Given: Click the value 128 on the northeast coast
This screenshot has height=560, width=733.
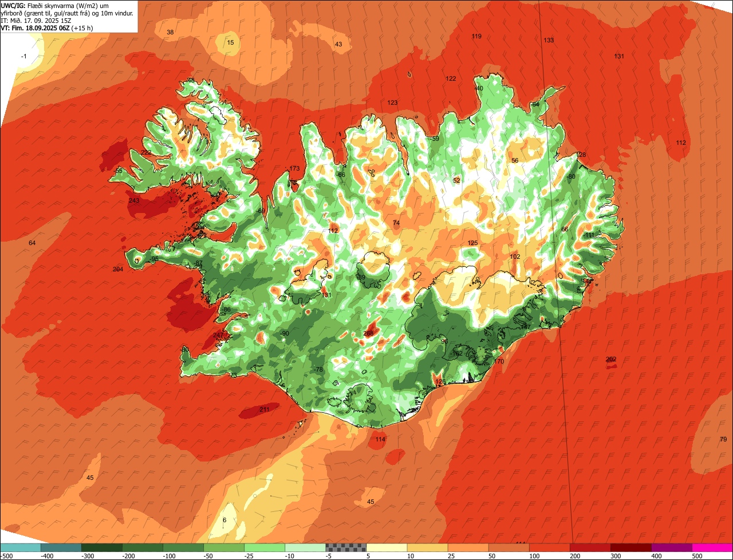Looking at the screenshot, I should (581, 155).
